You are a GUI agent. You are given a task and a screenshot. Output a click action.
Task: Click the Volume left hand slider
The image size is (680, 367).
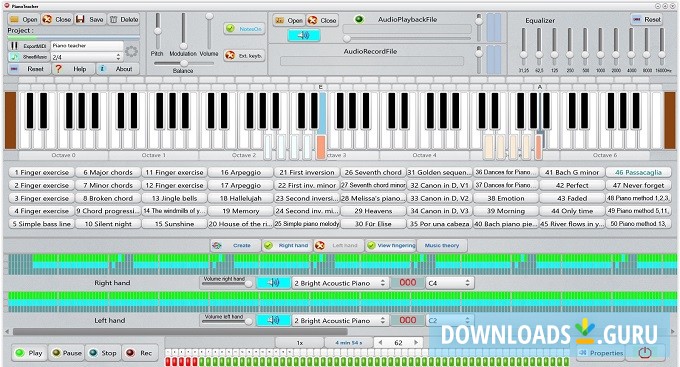[x=248, y=321]
